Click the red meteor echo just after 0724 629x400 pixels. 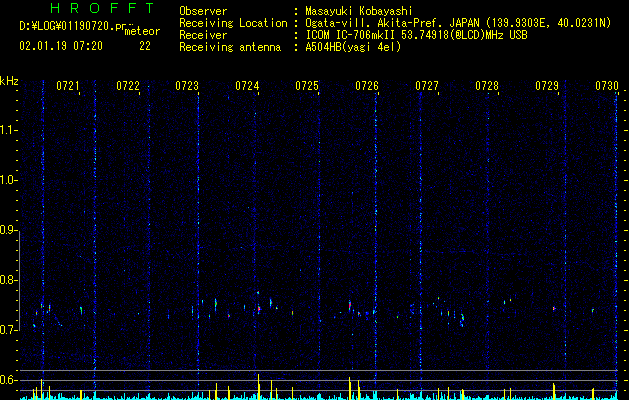[x=259, y=309]
